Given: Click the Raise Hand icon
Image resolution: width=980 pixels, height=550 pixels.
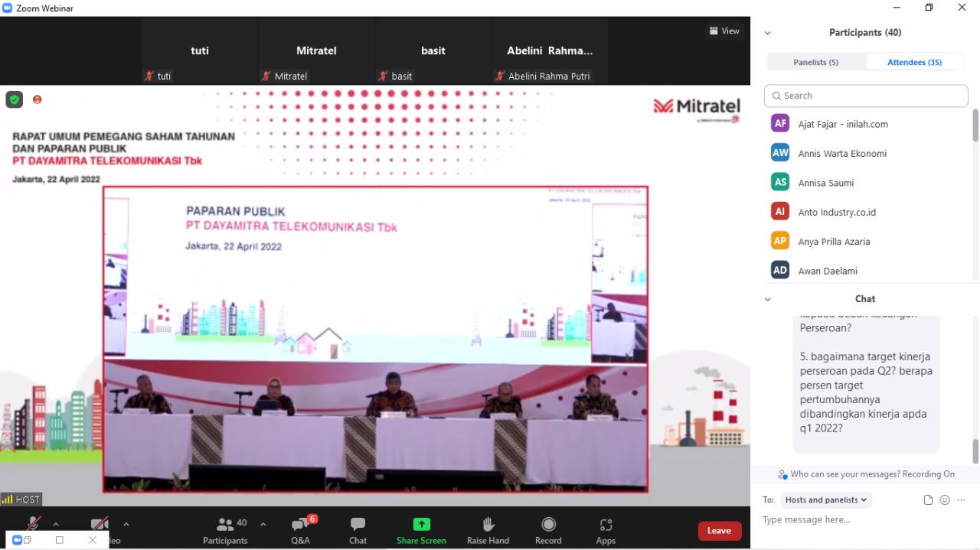Looking at the screenshot, I should point(488,526).
